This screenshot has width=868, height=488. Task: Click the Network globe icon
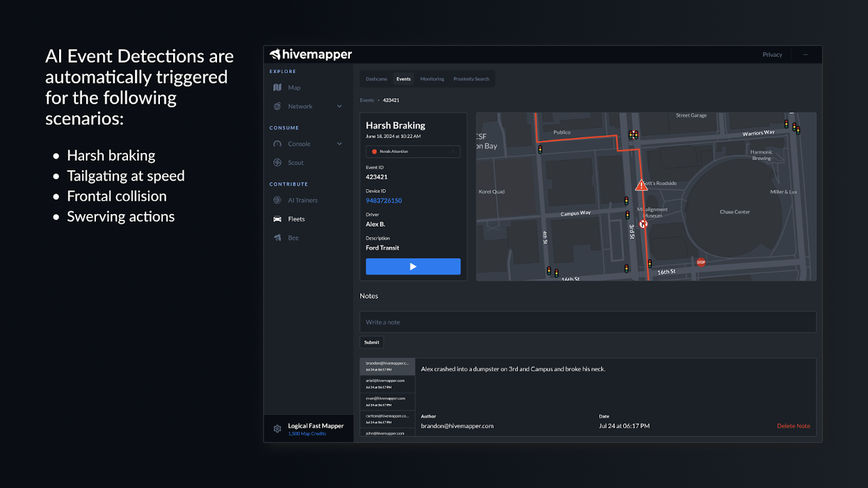pyautogui.click(x=278, y=106)
